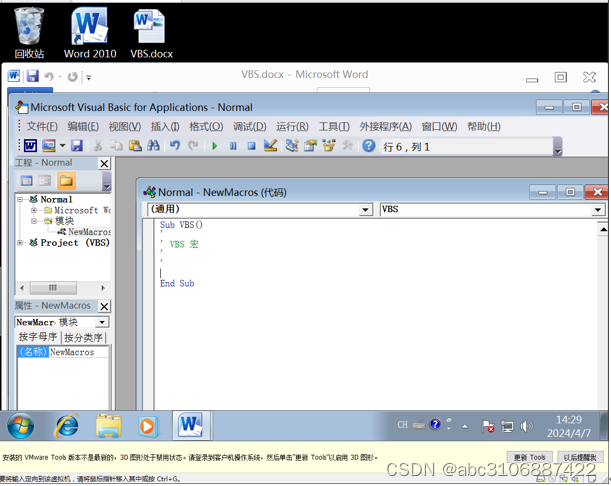Open Windows Media Player from taskbar
This screenshot has height=486, width=611.
coord(148,426)
